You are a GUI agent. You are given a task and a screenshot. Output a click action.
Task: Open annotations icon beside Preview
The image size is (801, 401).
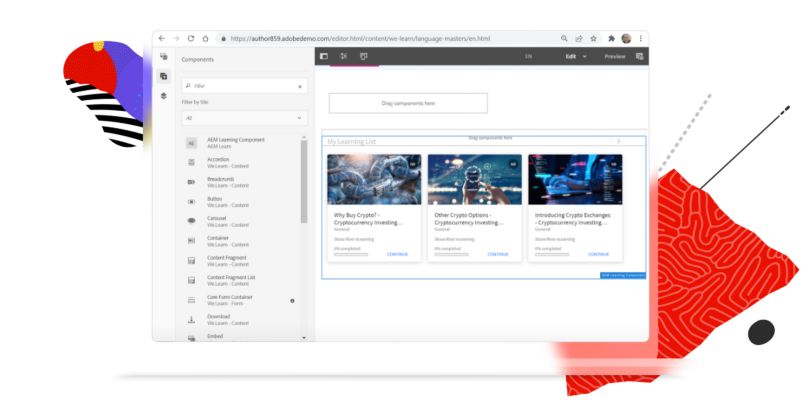tap(639, 56)
